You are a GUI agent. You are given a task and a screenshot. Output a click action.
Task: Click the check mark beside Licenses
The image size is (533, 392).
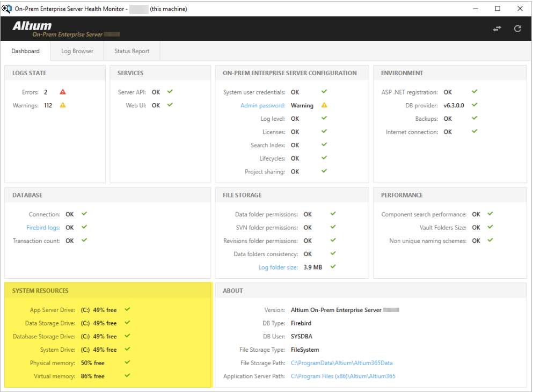tap(324, 131)
